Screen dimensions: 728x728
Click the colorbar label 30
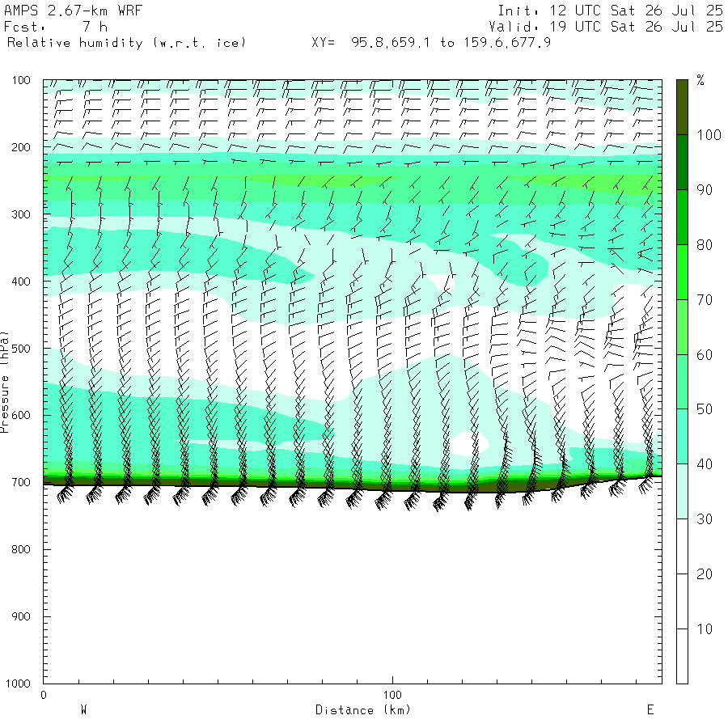(x=705, y=519)
